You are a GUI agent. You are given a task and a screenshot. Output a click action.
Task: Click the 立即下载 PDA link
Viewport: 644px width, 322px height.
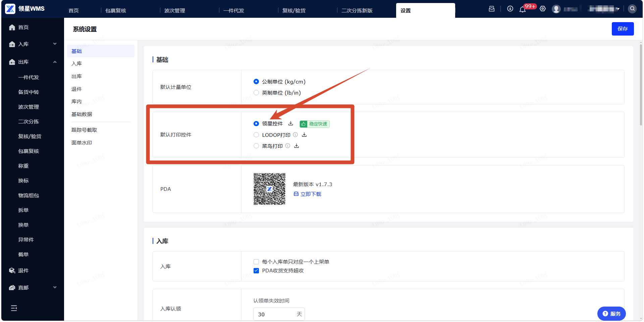[x=308, y=194]
